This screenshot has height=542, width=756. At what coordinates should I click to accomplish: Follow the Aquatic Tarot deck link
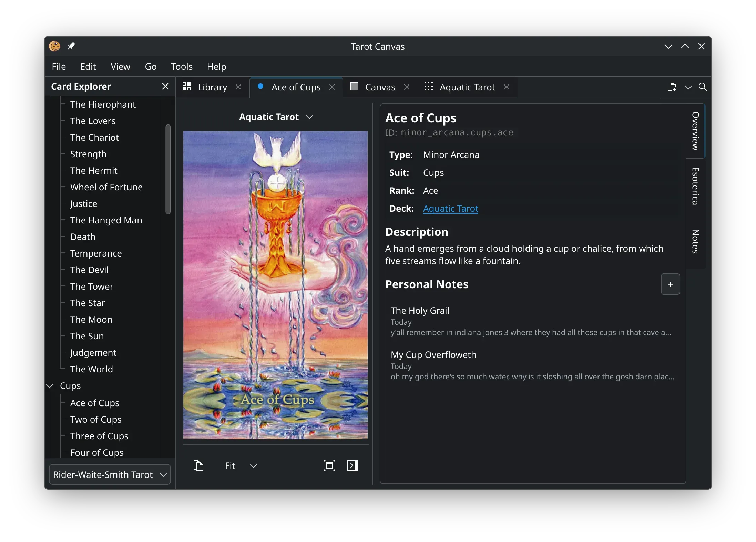pos(451,209)
